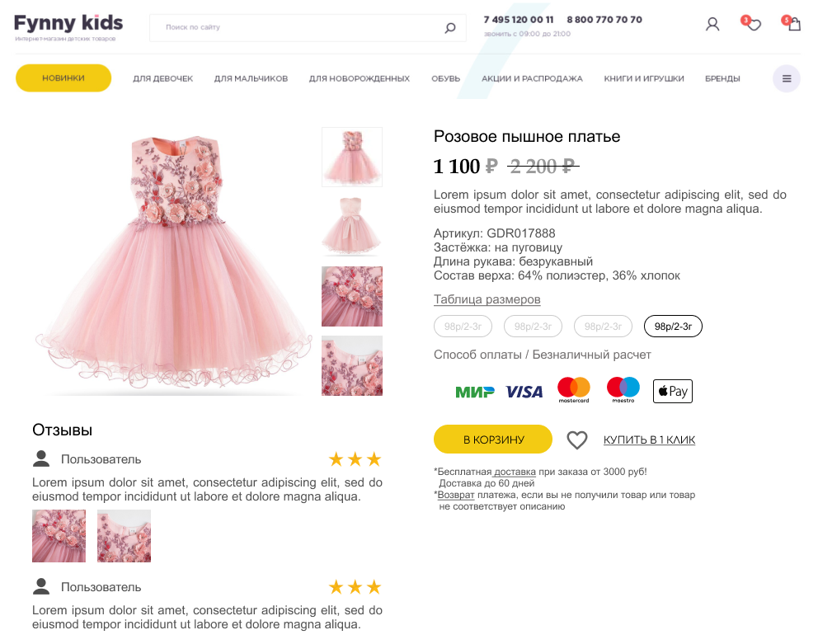818x644 pixels.
Task: Open the first review photo thumbnail
Action: tap(59, 536)
